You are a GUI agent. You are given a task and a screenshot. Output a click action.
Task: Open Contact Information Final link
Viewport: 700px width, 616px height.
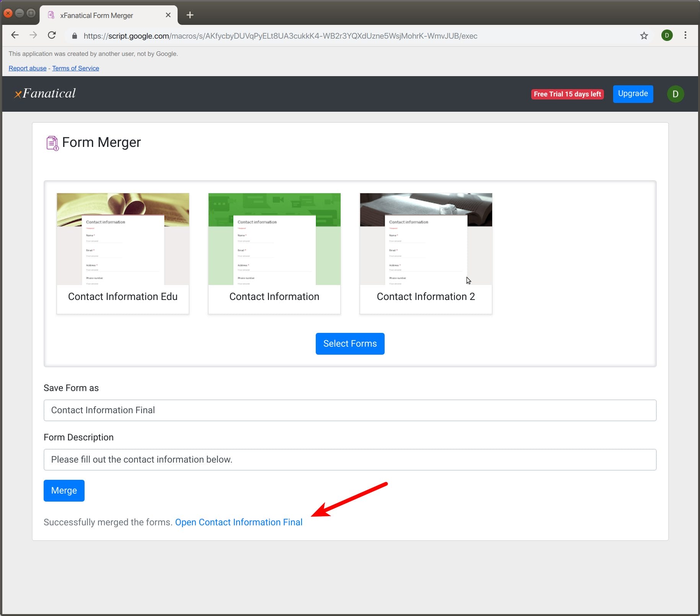(x=238, y=522)
